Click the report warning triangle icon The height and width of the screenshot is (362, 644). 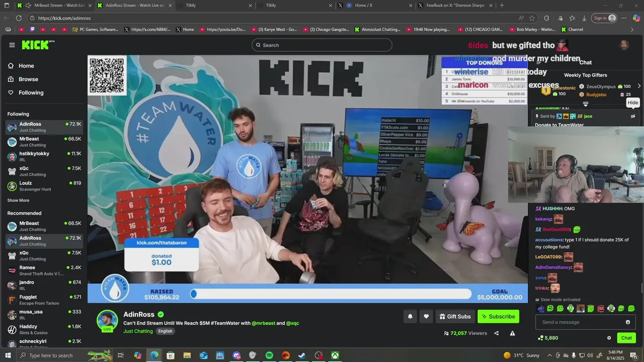[512, 333]
